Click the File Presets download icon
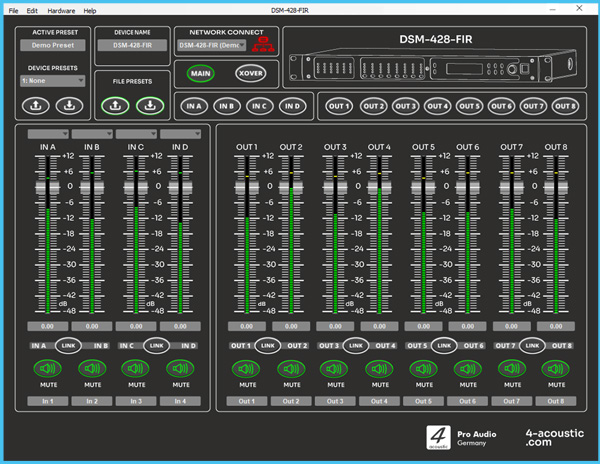Viewport: 600px width, 464px height. pyautogui.click(x=149, y=105)
